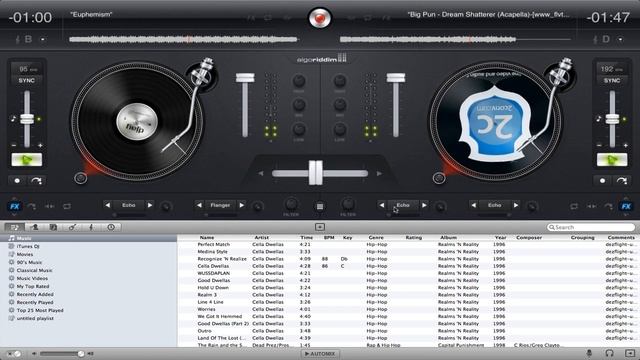Click the microphone icon in bottom bar

[x=589, y=353]
